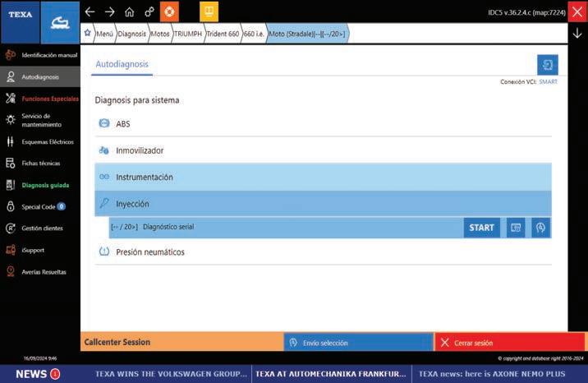
Task: Open iSupport in sidebar
Action: [40, 250]
